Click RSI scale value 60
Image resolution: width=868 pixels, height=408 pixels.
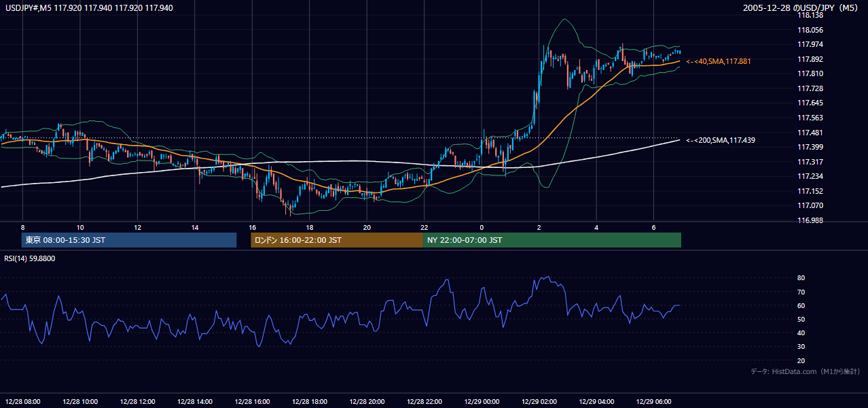[x=801, y=305]
